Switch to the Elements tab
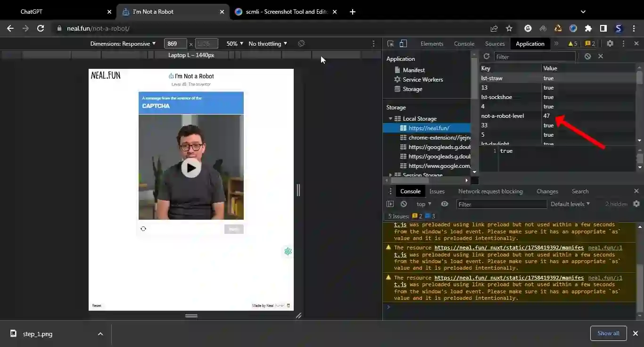The width and height of the screenshot is (644, 347). [432, 44]
